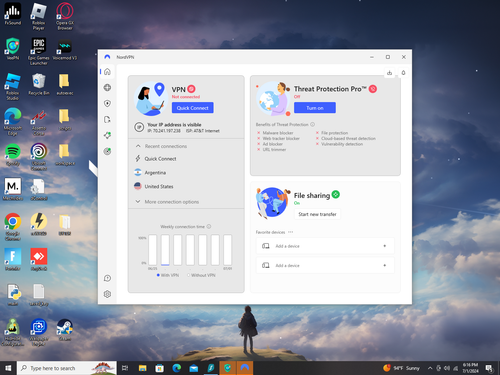Select Spotify desktop shortcut
The image size is (500, 375).
coord(12,155)
